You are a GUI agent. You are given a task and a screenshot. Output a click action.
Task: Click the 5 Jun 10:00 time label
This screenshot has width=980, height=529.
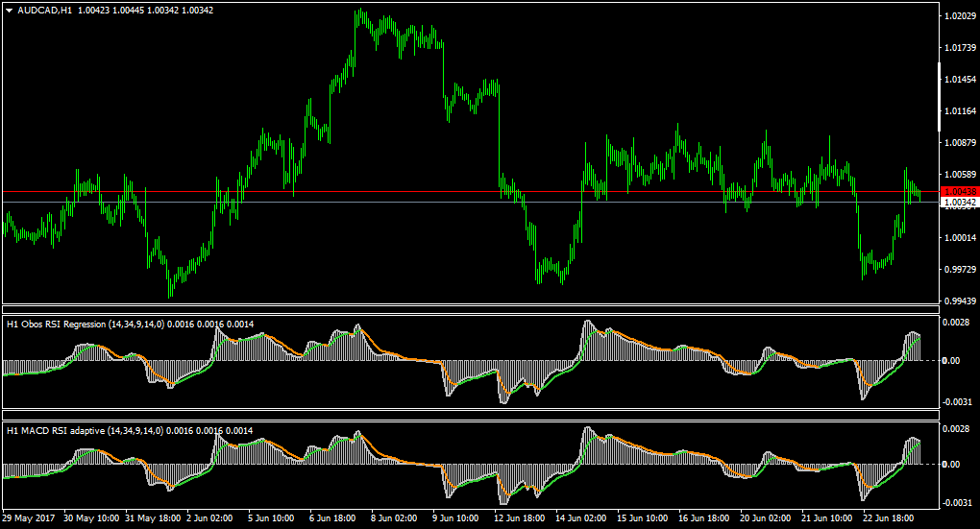pos(271,517)
